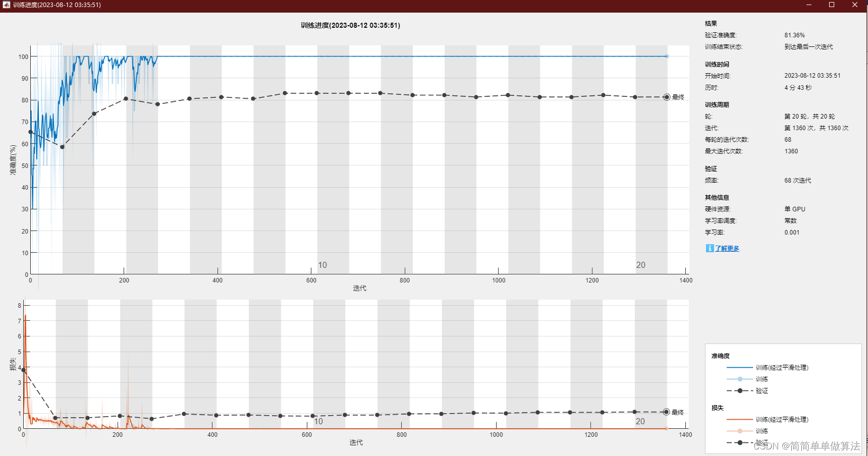Select the validation accuracy value 81.36%
This screenshot has width=868, height=456.
(794, 35)
